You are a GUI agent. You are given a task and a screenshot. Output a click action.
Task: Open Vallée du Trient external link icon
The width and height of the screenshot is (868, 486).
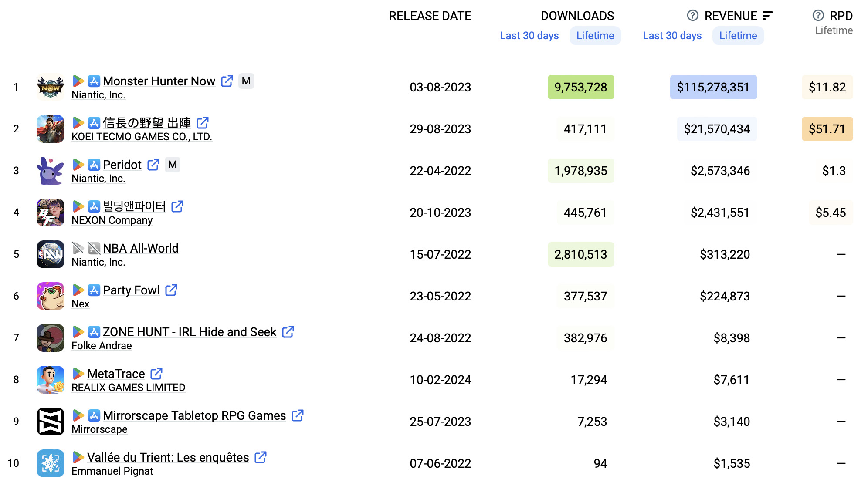[x=261, y=457]
